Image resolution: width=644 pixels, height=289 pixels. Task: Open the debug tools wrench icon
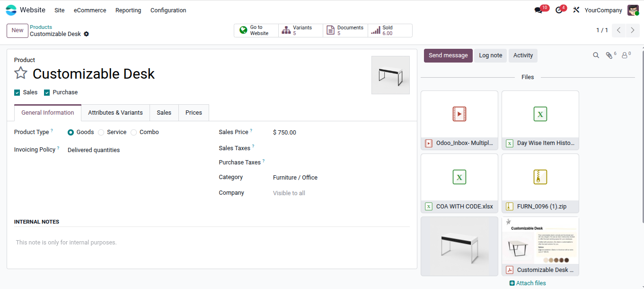[576, 10]
